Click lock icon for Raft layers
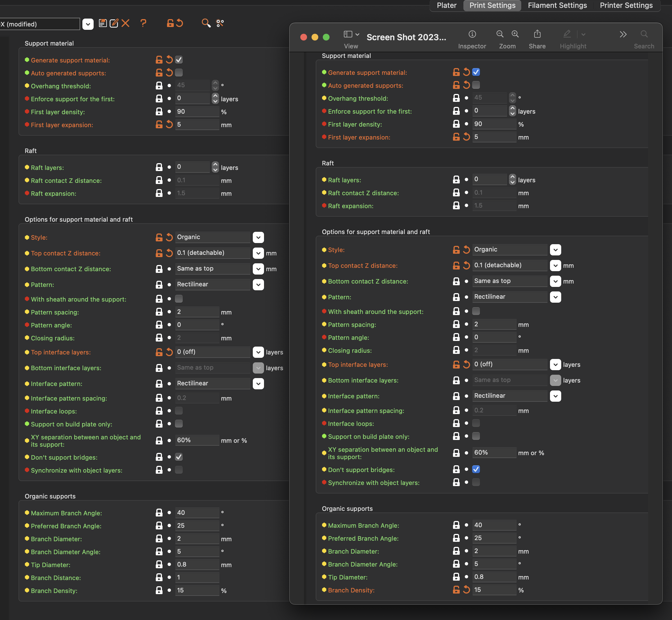This screenshot has height=620, width=672. (x=159, y=167)
